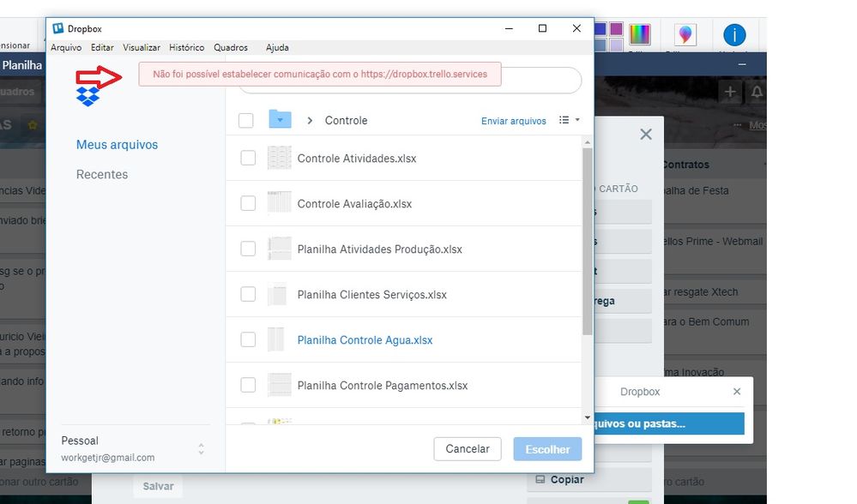
Task: Open the list view options icon
Action: [x=564, y=120]
